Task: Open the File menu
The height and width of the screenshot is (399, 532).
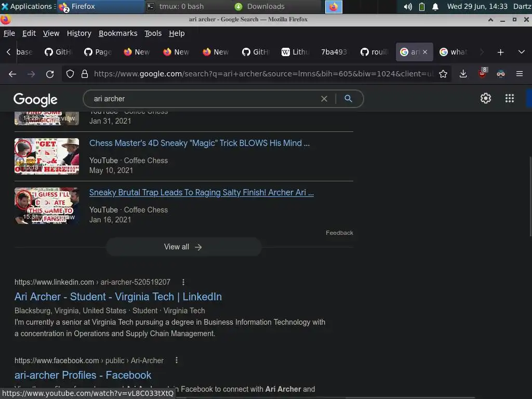Action: (x=9, y=33)
